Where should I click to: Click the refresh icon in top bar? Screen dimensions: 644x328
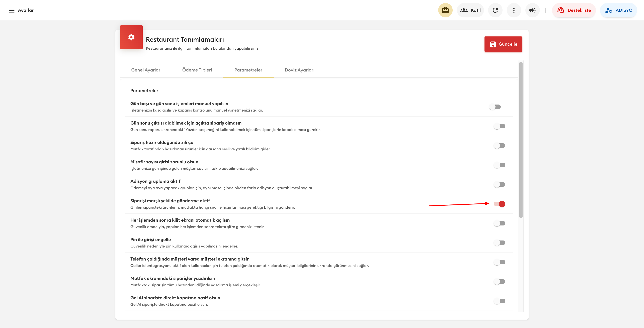coord(495,10)
